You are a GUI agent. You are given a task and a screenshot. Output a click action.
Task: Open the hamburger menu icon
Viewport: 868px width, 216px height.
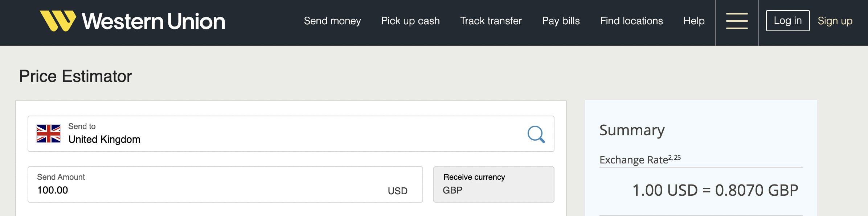click(737, 21)
